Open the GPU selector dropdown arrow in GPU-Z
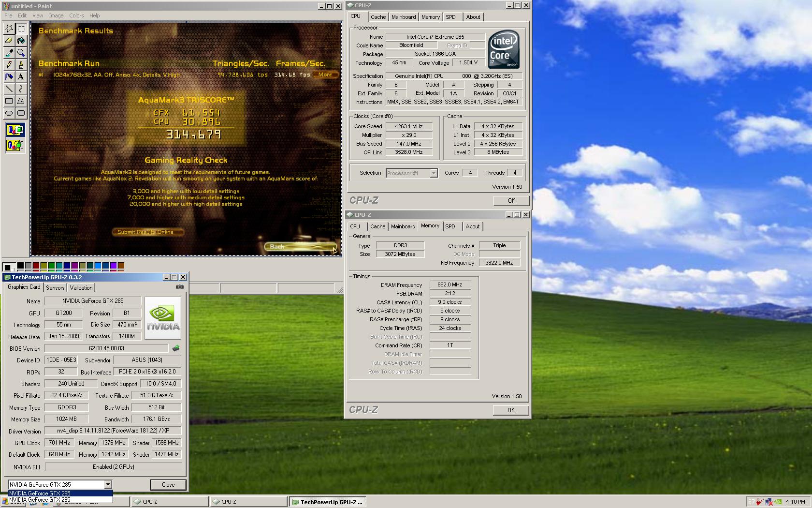Screen dimensions: 812x508 click(x=108, y=484)
